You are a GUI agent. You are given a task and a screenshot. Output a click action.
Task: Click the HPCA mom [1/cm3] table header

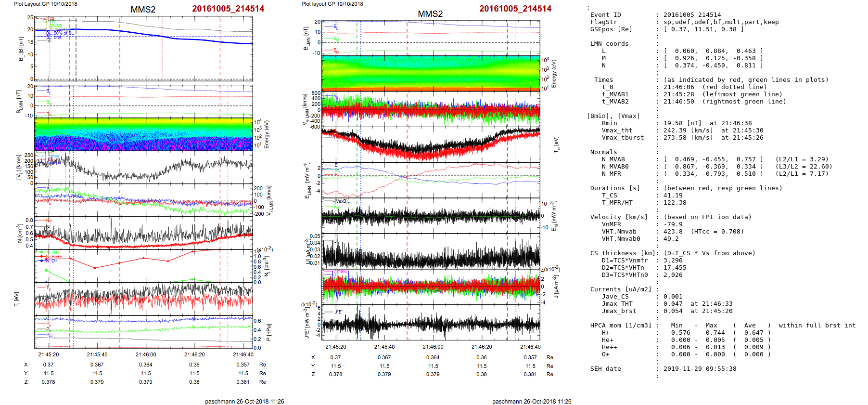point(621,326)
